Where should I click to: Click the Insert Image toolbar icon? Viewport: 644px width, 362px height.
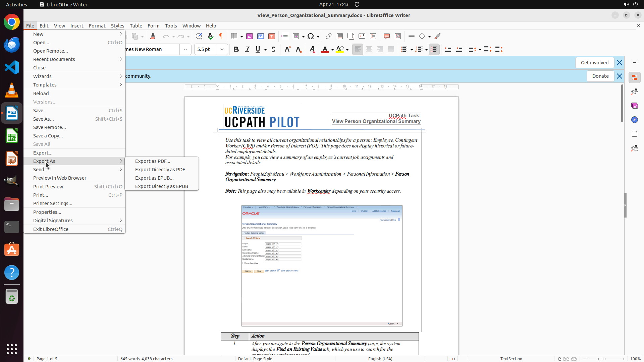point(250,36)
